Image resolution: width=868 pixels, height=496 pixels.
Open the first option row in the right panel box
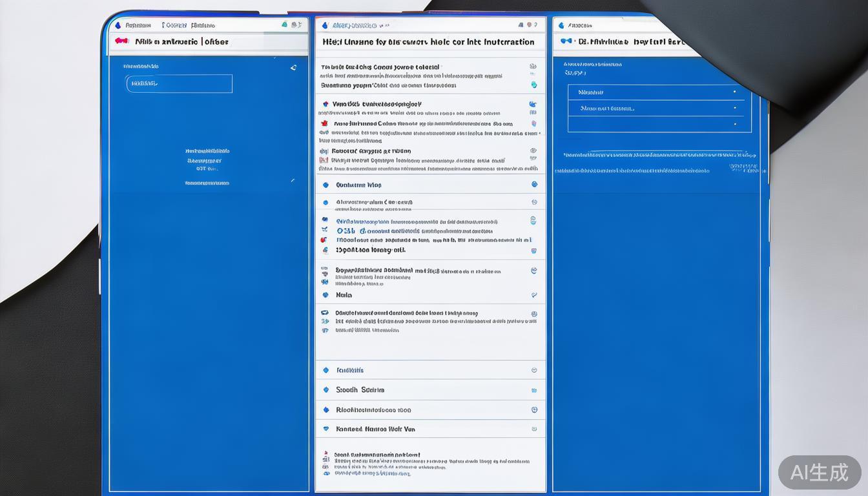[x=656, y=92]
